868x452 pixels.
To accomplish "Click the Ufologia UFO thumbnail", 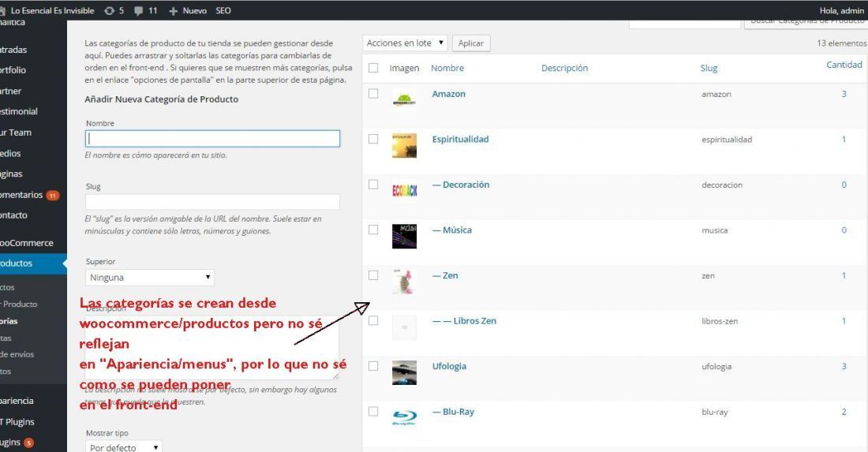I will 404,372.
